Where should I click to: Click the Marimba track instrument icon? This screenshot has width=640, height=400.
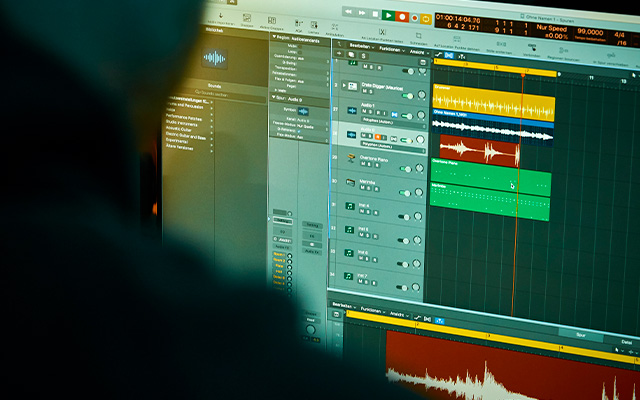pyautogui.click(x=350, y=182)
